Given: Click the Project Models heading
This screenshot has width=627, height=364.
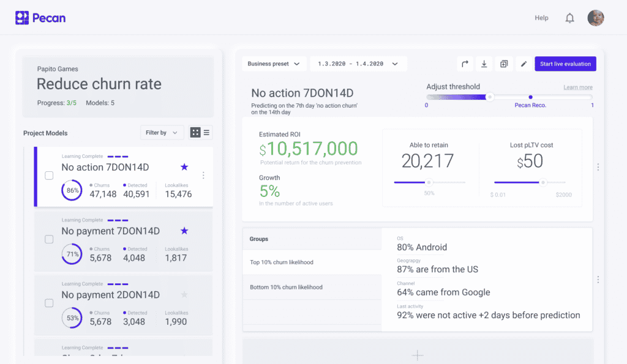Looking at the screenshot, I should tap(45, 133).
